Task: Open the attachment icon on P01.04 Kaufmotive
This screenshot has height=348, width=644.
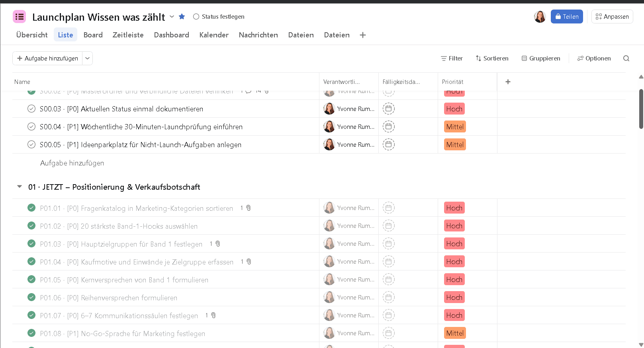Action: point(249,262)
